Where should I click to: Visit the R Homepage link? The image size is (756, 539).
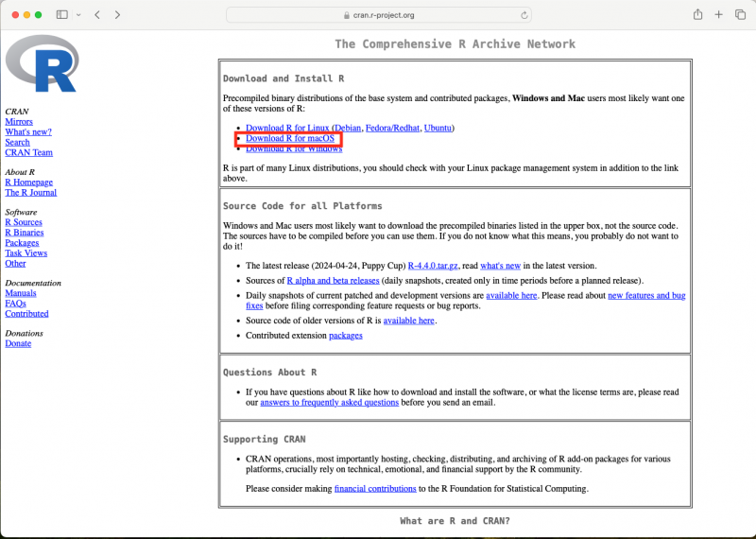29,183
